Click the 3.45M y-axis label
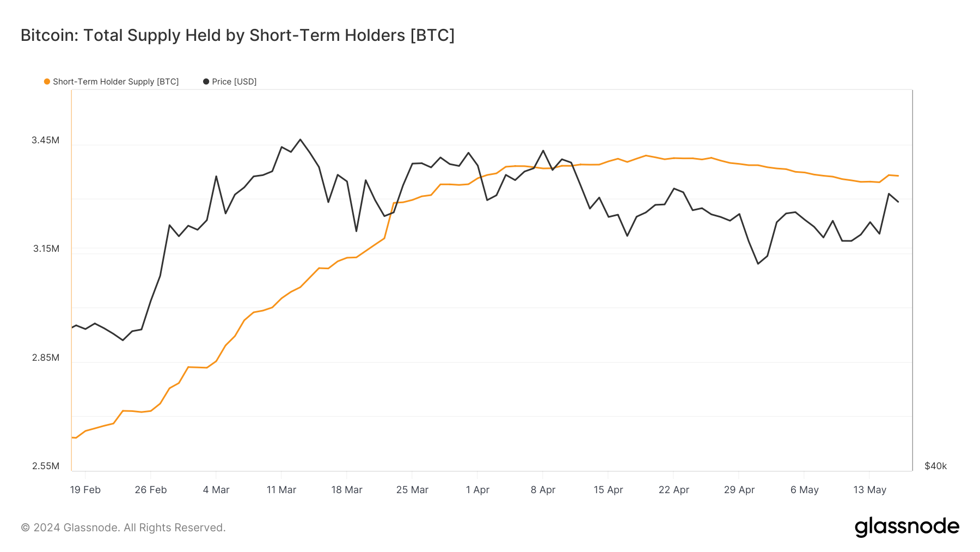 point(45,140)
